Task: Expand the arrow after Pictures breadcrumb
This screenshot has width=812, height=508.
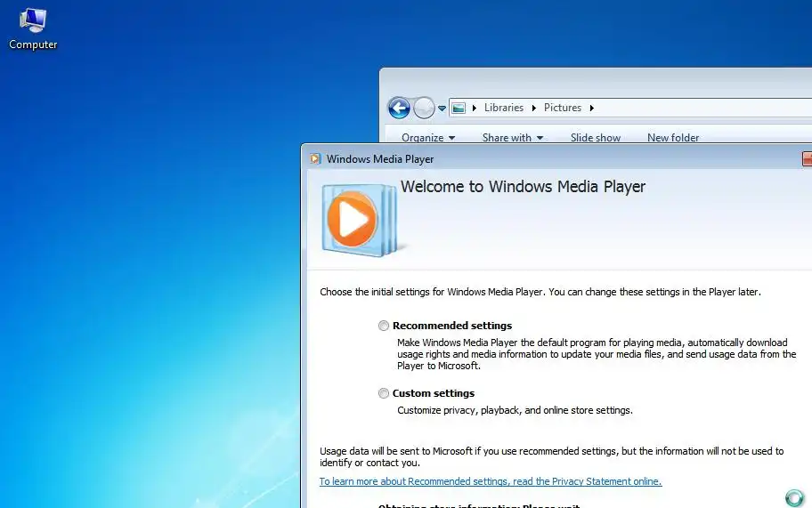Action: (x=591, y=109)
